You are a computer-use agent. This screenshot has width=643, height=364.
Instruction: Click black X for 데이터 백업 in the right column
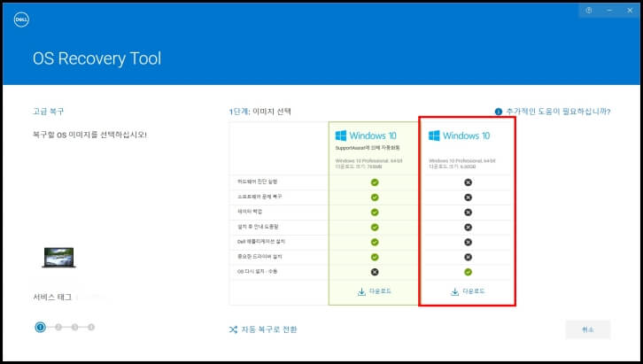468,213
